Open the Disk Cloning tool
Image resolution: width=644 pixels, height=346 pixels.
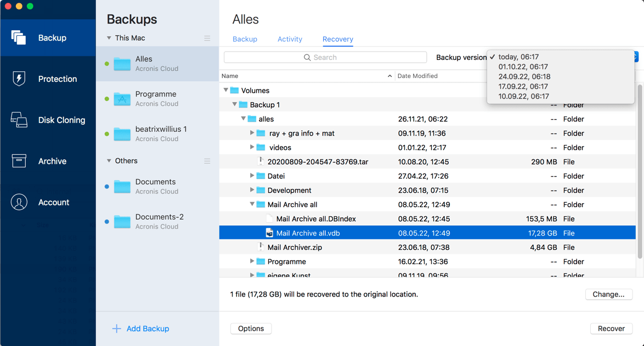pos(48,120)
